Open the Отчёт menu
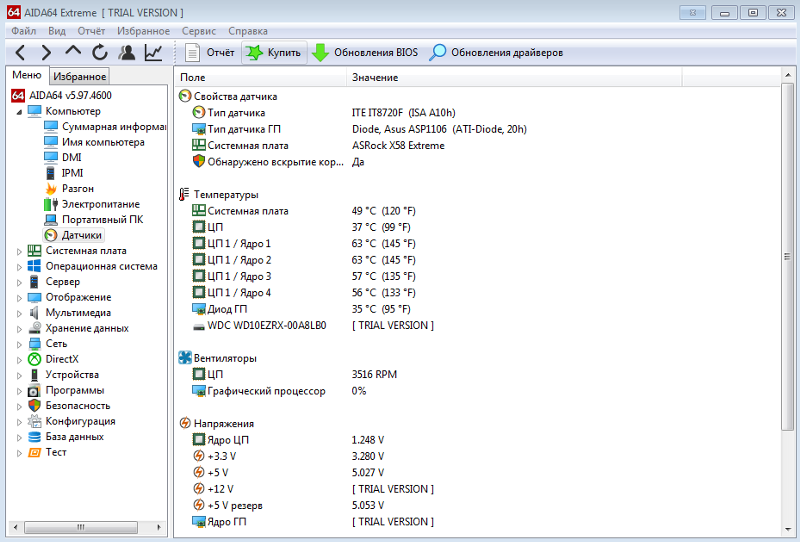 pos(91,31)
